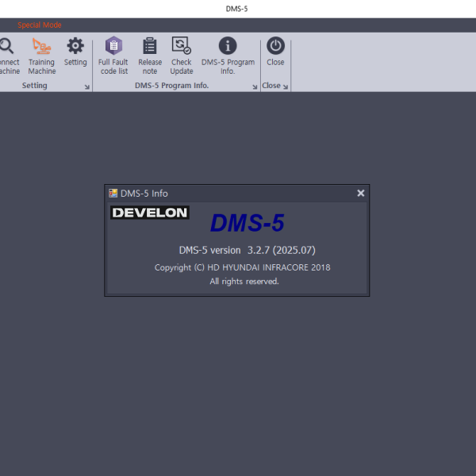Select the Special Mode tab

(x=40, y=25)
